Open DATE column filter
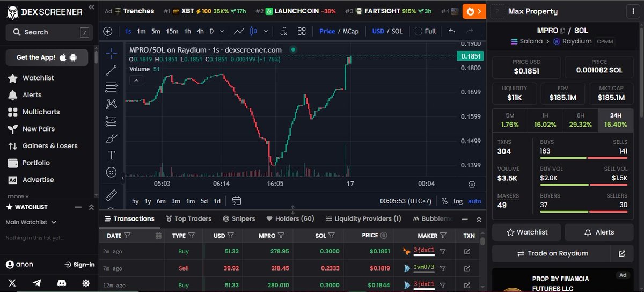 127,235
